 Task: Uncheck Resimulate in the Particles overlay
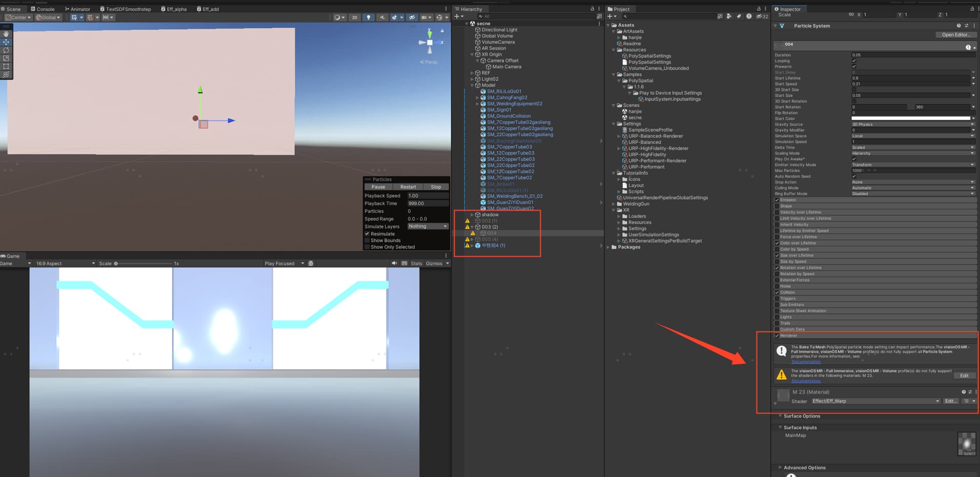coord(368,233)
